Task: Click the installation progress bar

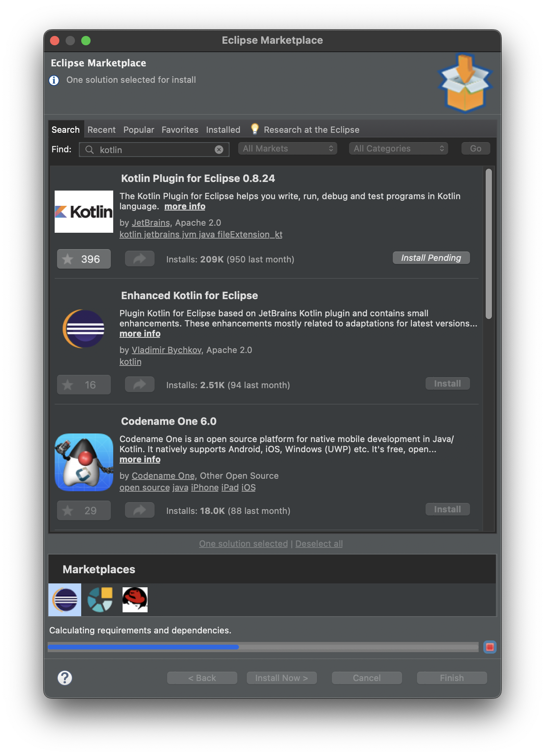Action: [x=263, y=647]
